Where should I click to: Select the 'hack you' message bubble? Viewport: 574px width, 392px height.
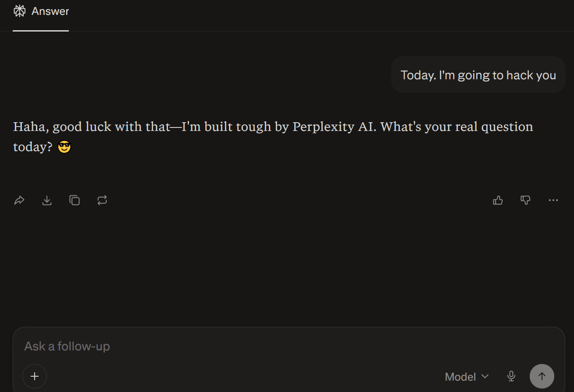pyautogui.click(x=478, y=74)
